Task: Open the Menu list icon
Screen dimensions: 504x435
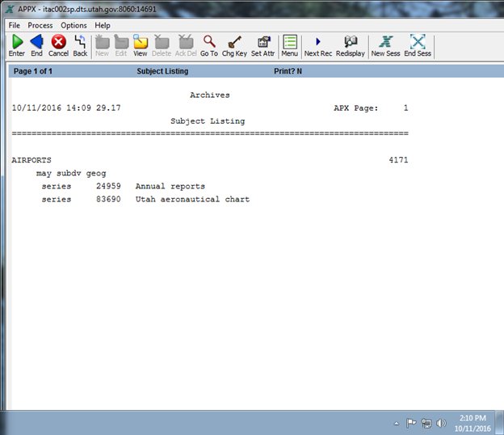Action: [x=290, y=42]
